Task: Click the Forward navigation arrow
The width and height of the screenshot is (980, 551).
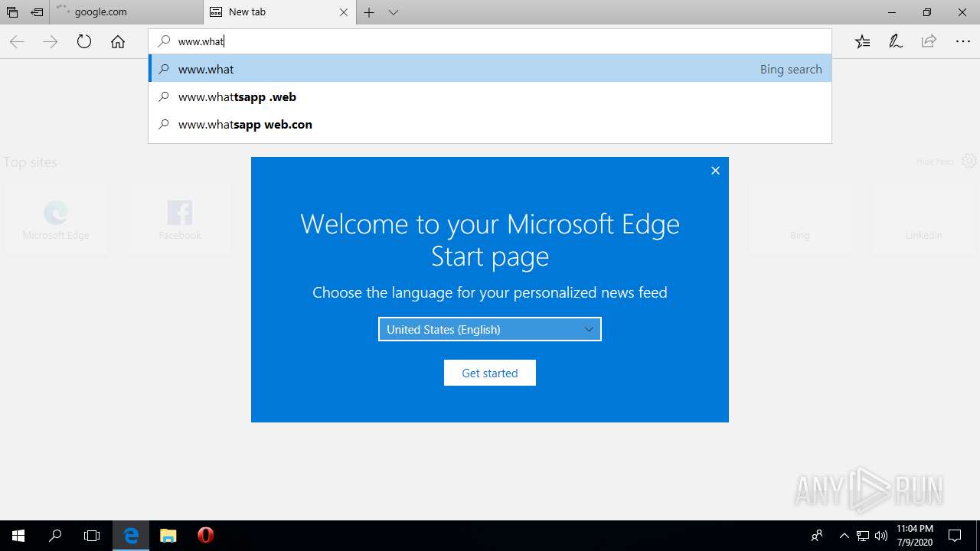Action: (51, 42)
